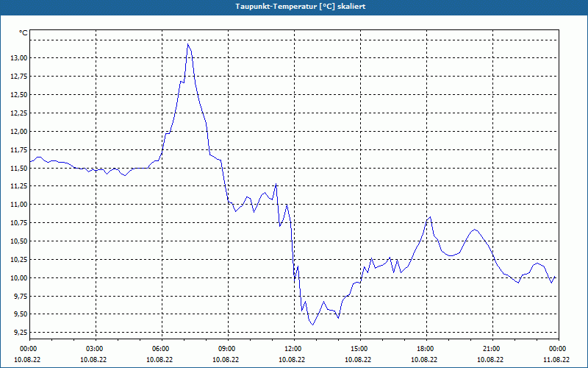Click the 9,50 y-axis label
This screenshot has width=588, height=368.
21,314
